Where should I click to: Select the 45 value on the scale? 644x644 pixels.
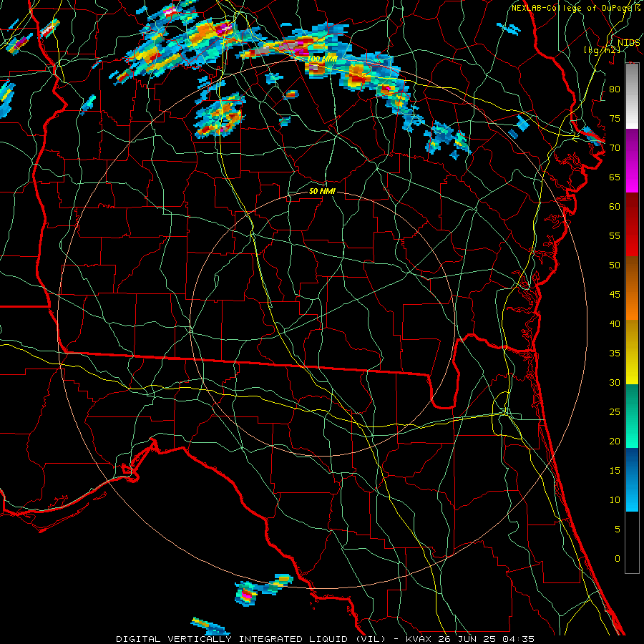[615, 295]
